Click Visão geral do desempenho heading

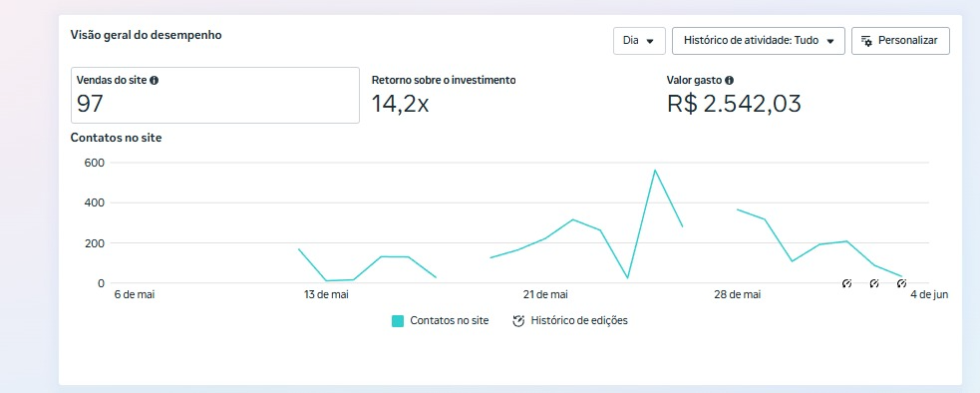coord(147,35)
